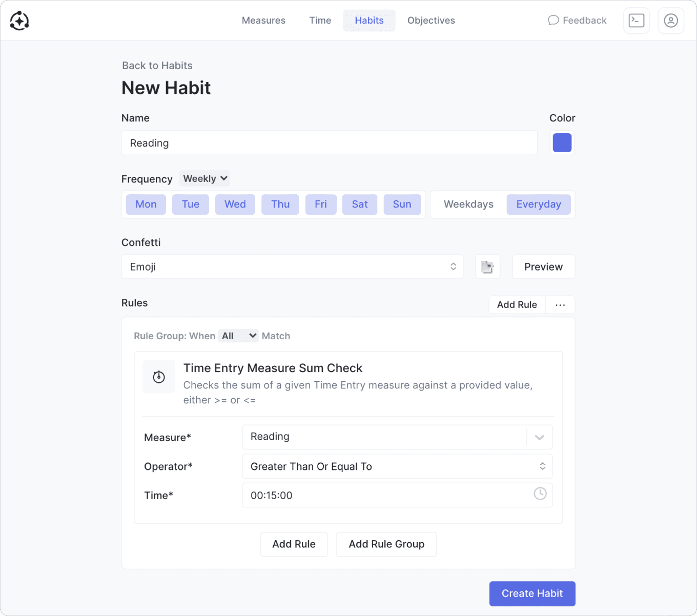Screen dimensions: 697x616
Task: Open the user profile icon
Action: click(x=671, y=20)
